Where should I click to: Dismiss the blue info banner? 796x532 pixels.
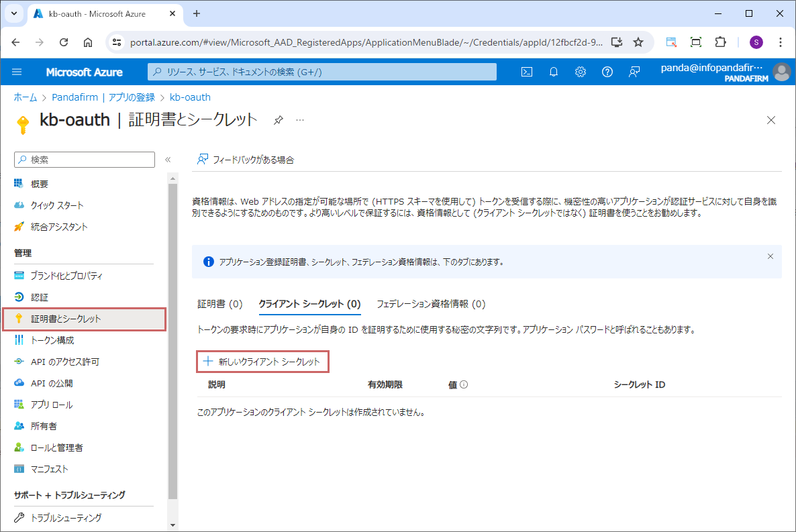(x=770, y=256)
